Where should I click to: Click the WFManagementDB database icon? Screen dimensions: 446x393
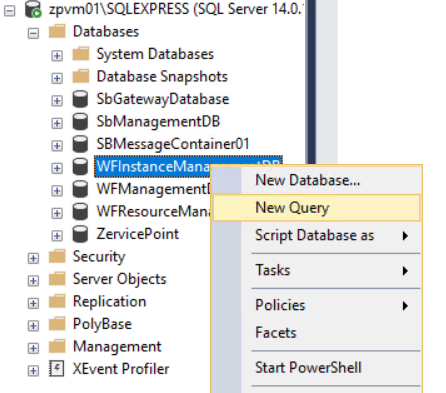(80, 189)
